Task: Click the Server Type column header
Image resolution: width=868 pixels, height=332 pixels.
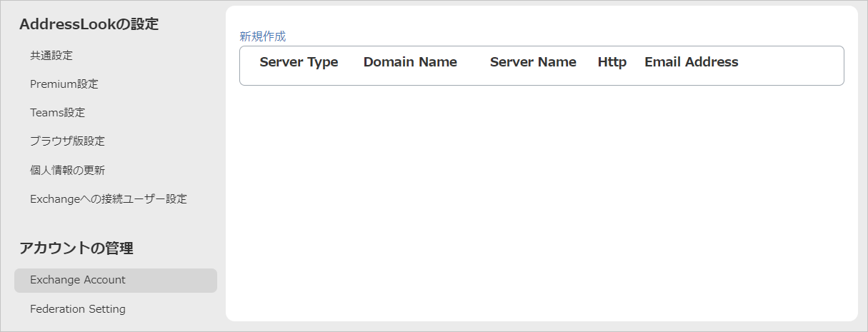Action: coord(299,62)
